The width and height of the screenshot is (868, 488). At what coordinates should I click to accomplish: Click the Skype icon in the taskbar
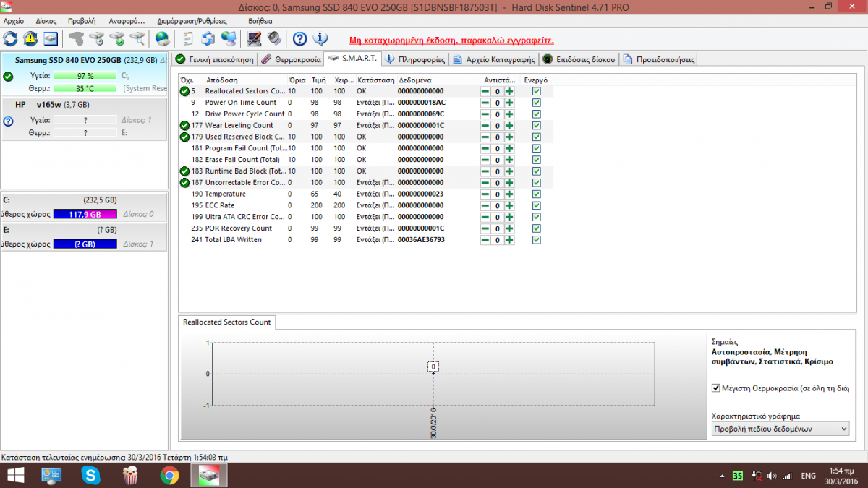(91, 476)
